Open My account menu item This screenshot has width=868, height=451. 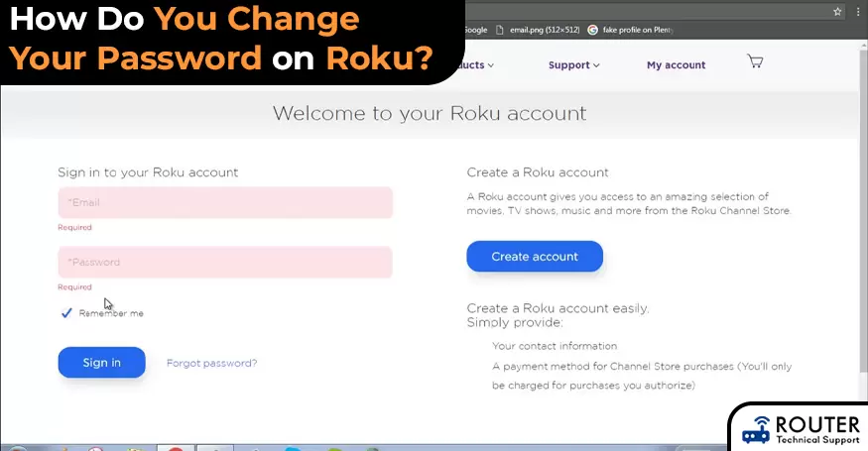pos(676,65)
